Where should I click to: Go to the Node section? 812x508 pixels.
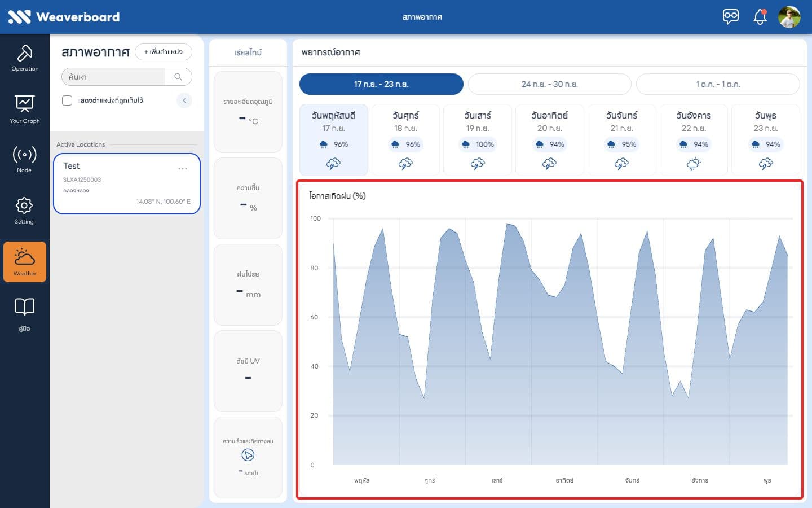[x=25, y=159]
